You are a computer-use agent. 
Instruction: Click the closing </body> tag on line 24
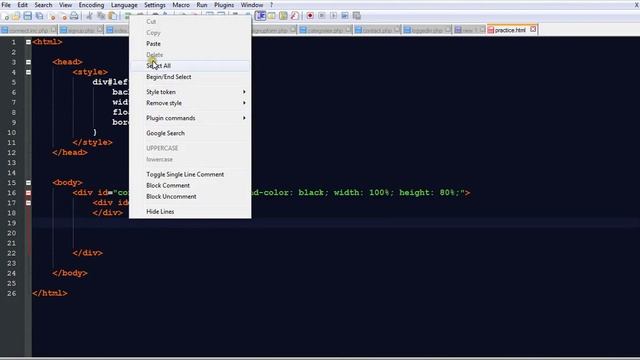pyautogui.click(x=70, y=273)
